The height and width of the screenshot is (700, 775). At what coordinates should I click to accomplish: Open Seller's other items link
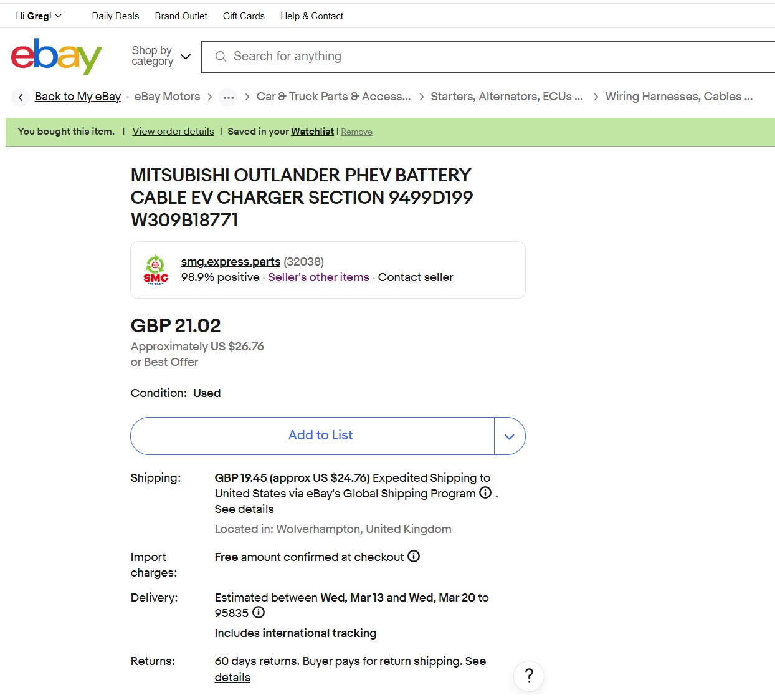click(x=318, y=277)
